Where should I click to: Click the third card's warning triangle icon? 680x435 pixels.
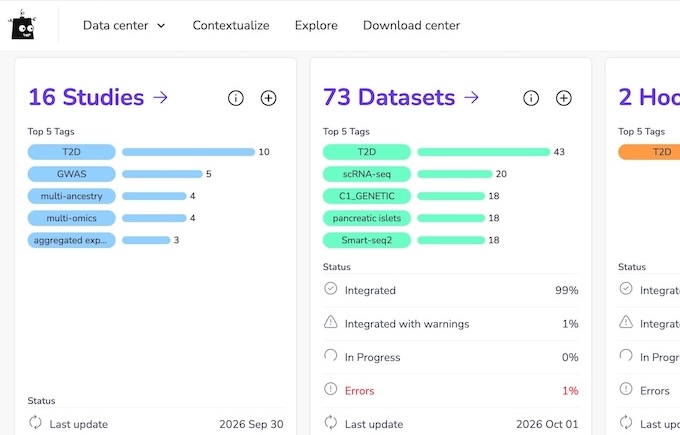(626, 322)
